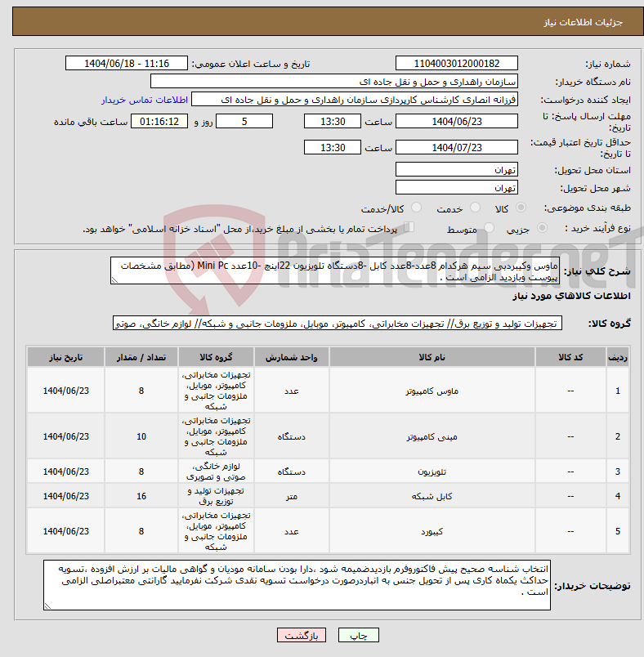Open اطلاعات تماس خریدار link
Image resolution: width=644 pixels, height=657 pixels.
click(144, 100)
